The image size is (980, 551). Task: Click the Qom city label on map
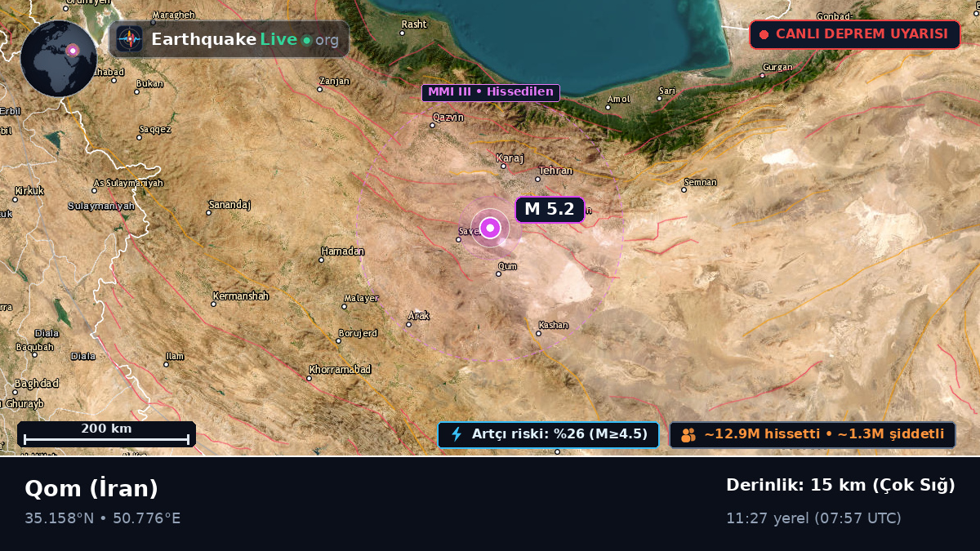pos(507,266)
